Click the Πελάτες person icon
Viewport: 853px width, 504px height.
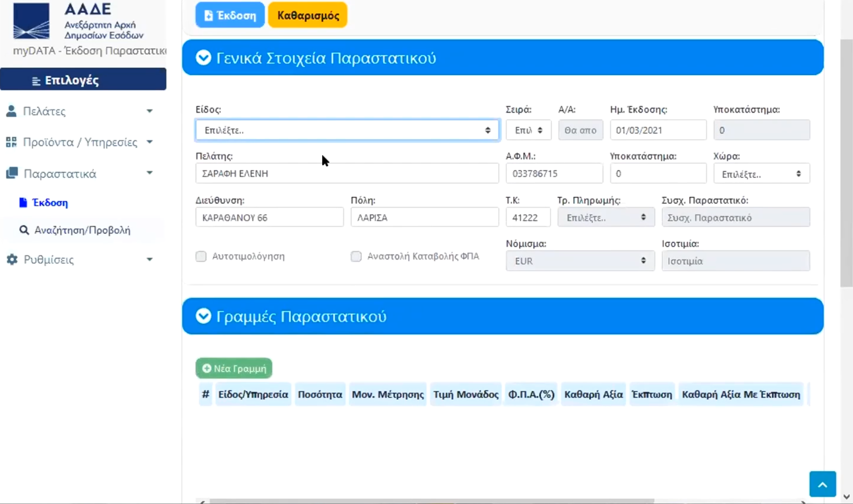click(11, 111)
